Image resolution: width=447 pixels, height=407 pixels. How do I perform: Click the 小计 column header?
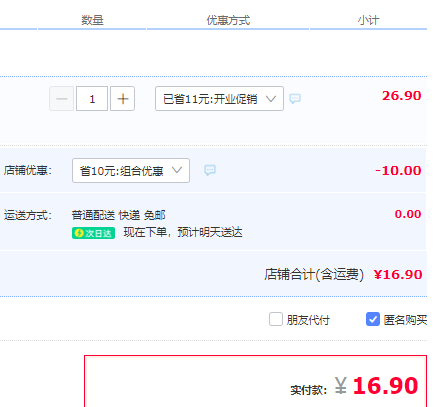[x=368, y=20]
